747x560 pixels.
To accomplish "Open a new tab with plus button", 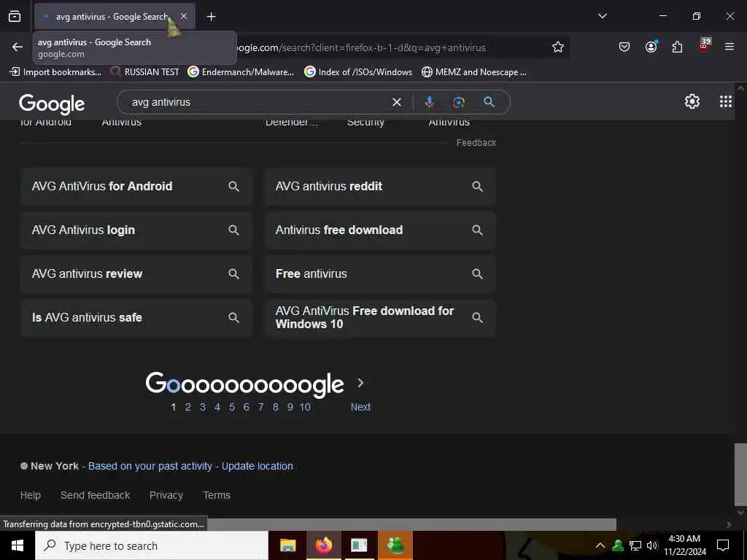I will coord(211,17).
